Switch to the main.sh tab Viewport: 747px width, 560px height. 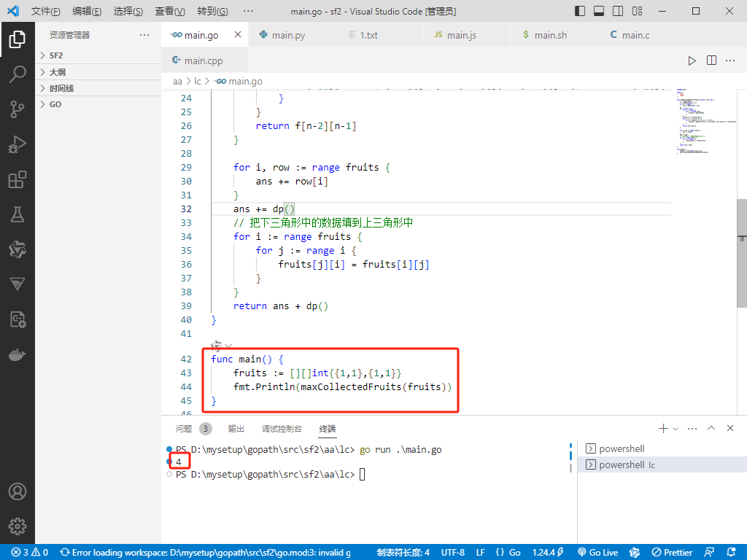pyautogui.click(x=554, y=35)
